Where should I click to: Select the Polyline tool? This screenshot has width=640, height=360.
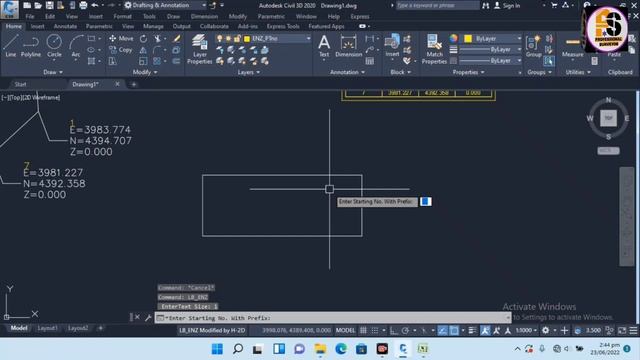pyautogui.click(x=31, y=46)
